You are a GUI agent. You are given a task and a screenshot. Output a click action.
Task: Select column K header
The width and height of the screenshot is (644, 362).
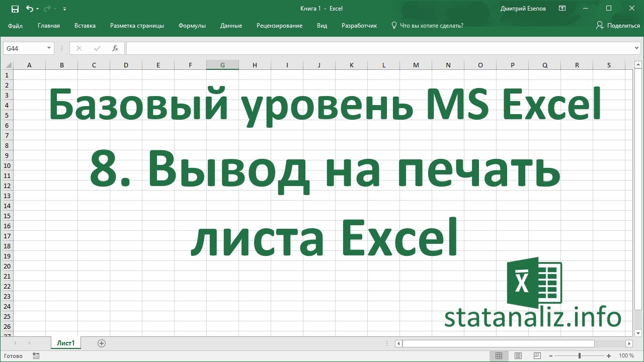pyautogui.click(x=351, y=65)
